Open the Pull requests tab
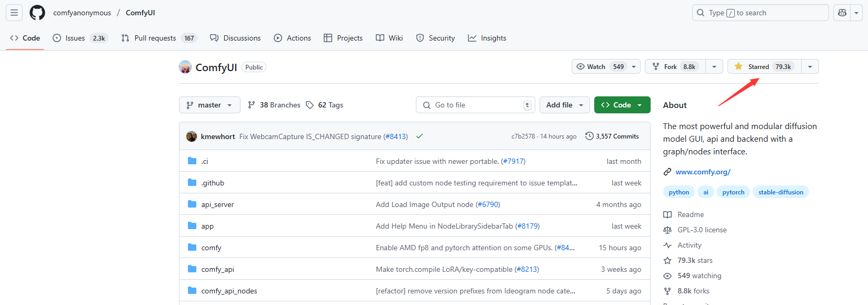The width and height of the screenshot is (868, 305). [x=158, y=38]
